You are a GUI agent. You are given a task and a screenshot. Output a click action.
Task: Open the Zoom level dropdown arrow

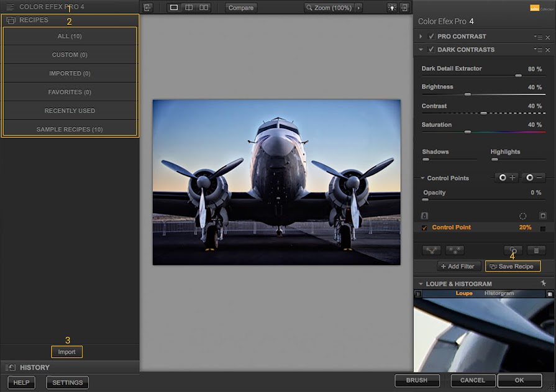(358, 7)
